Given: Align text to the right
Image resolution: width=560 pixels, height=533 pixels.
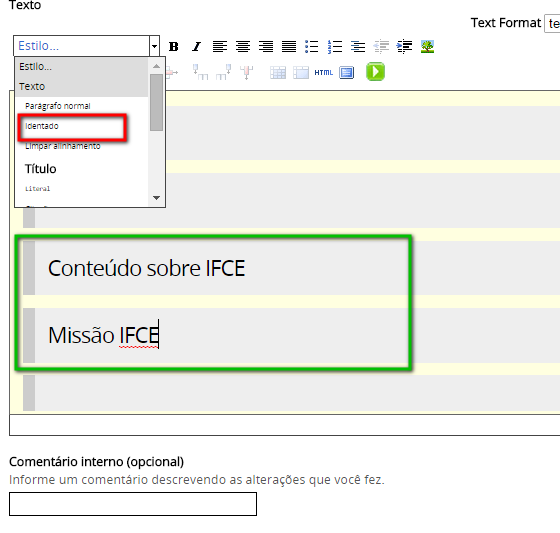Looking at the screenshot, I should (x=266, y=46).
